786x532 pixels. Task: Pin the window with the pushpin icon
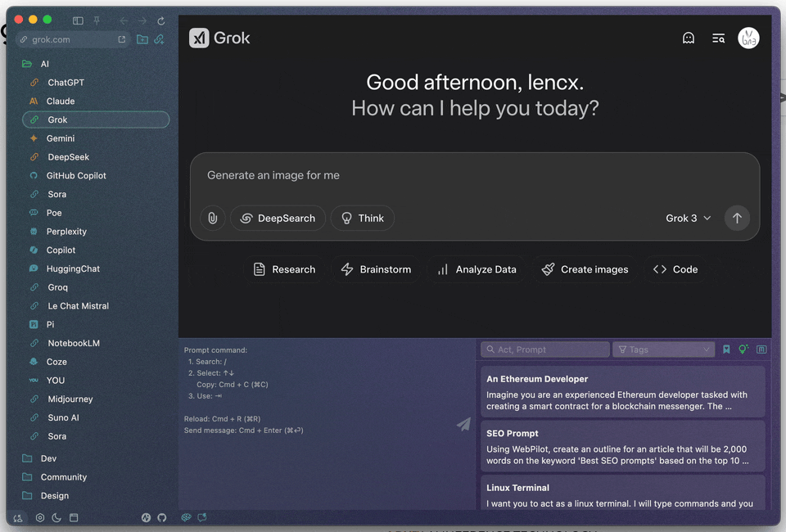97,20
